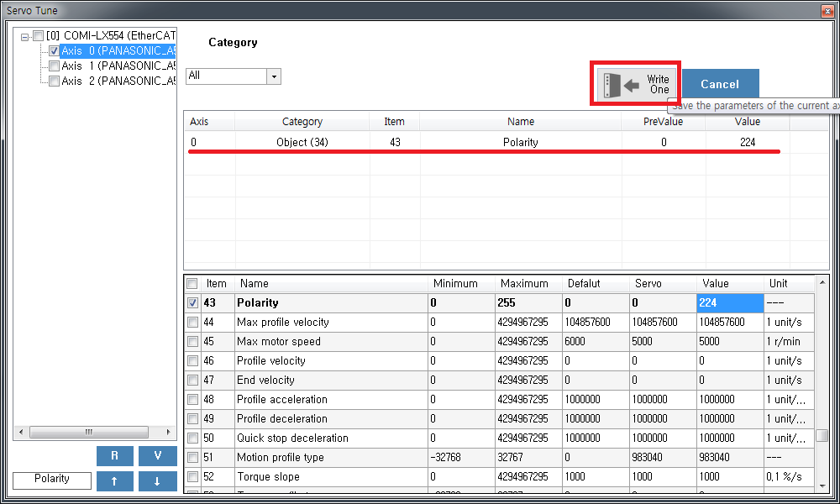840x504 pixels.
Task: Close the Servo Tune window
Action: point(827,10)
